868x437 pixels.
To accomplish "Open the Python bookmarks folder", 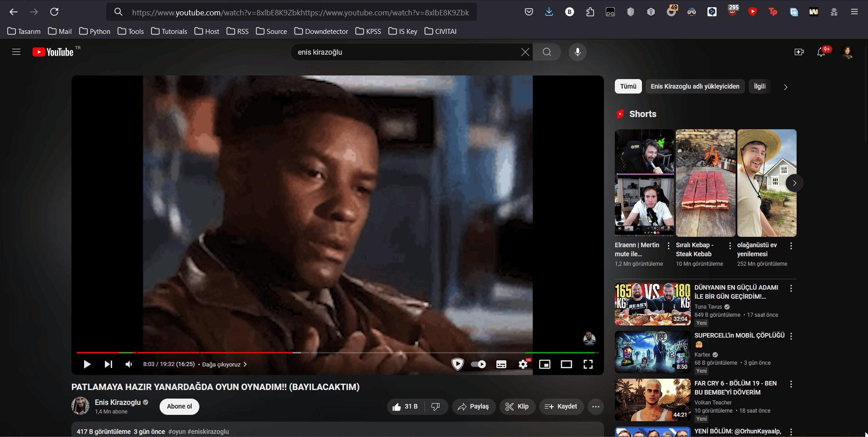I will tap(95, 31).
